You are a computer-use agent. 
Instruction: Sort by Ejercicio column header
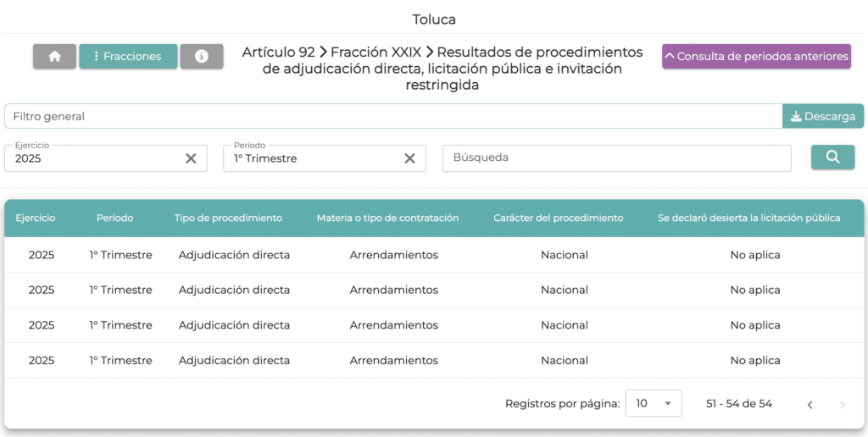[x=36, y=218]
